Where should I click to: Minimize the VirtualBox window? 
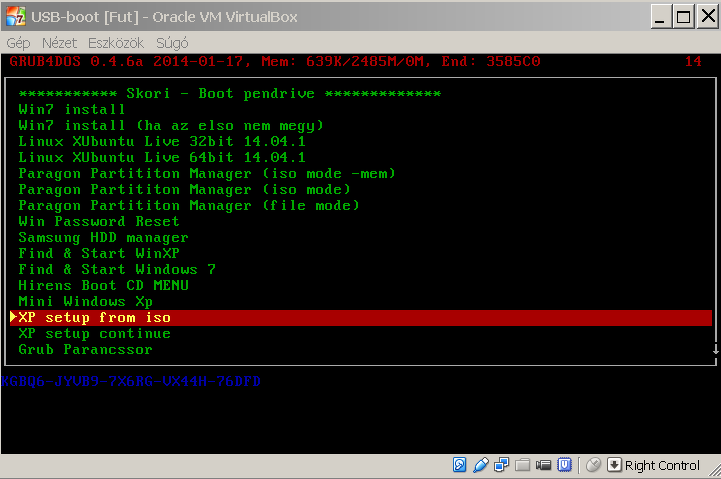click(660, 17)
